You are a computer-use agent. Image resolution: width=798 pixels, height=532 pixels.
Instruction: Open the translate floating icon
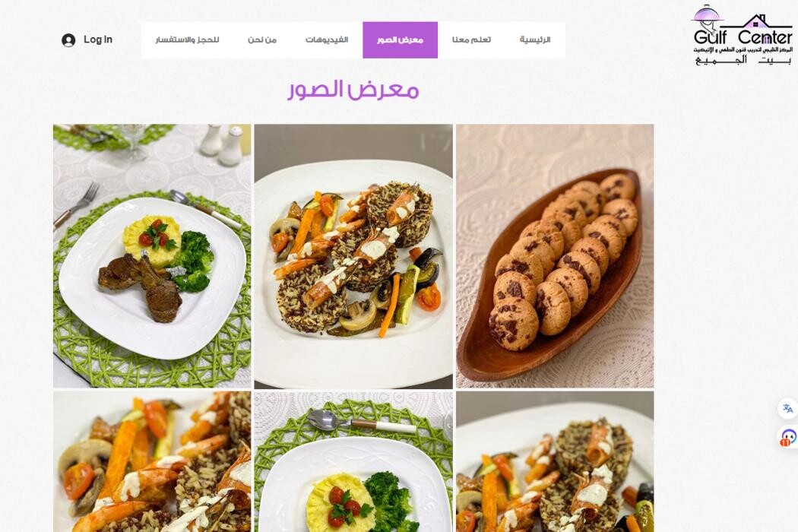click(x=787, y=408)
